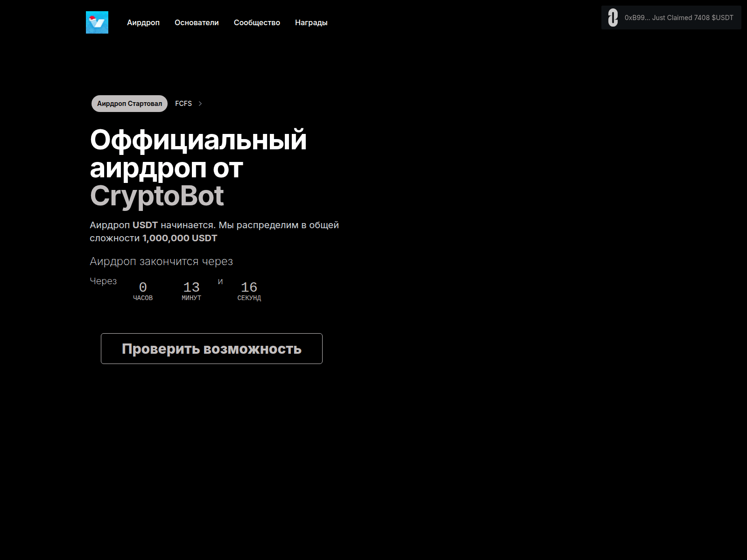Click the 1,000,000 USDT amount text
The height and width of the screenshot is (560, 747).
pos(180,238)
